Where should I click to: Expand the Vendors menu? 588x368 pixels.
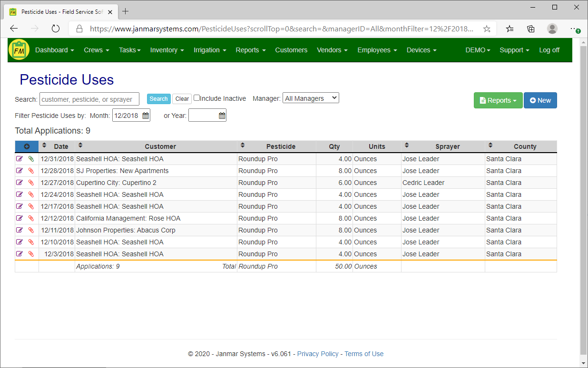[x=332, y=50]
